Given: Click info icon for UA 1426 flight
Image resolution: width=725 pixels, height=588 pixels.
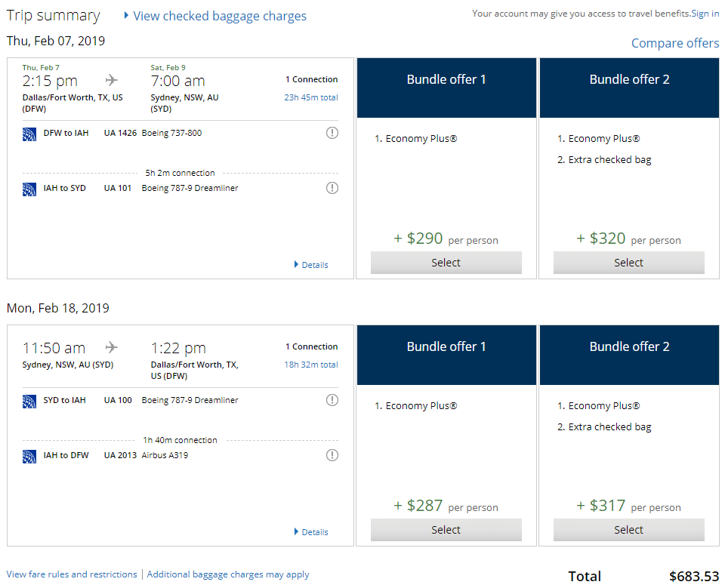Looking at the screenshot, I should [332, 133].
